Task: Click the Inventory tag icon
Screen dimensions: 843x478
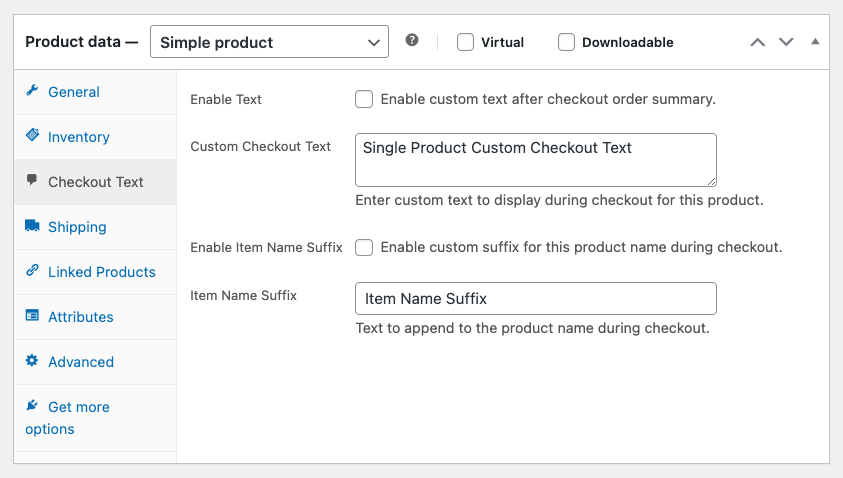Action: 32,136
